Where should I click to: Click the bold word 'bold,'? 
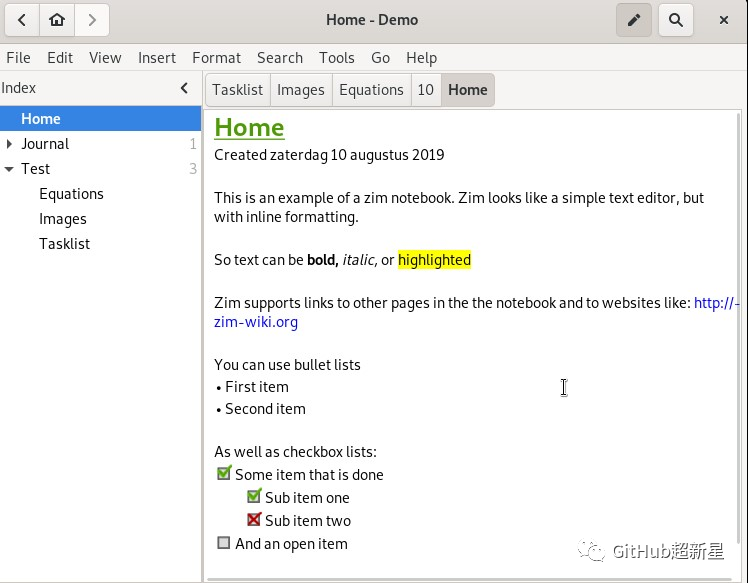[x=323, y=260]
